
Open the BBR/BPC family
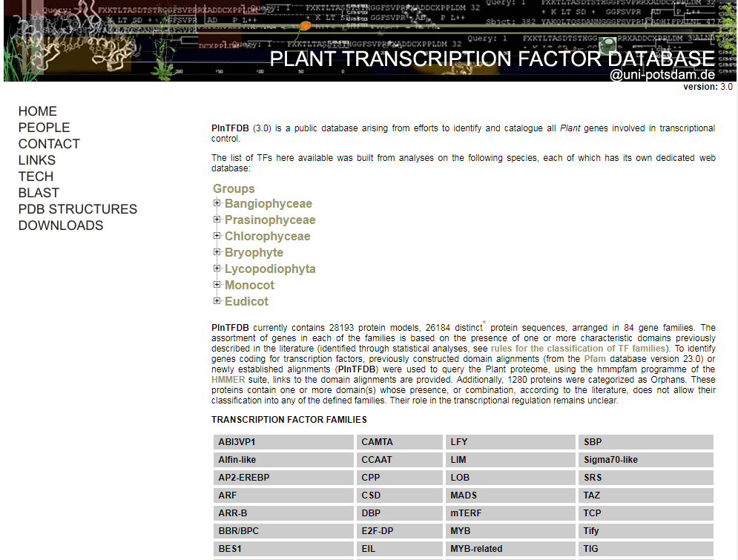pos(283,531)
